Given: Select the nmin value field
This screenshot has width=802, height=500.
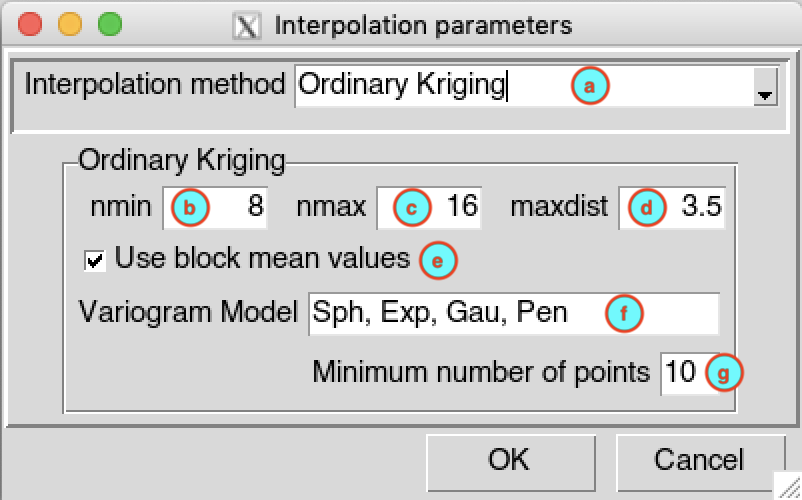Looking at the screenshot, I should click(215, 208).
